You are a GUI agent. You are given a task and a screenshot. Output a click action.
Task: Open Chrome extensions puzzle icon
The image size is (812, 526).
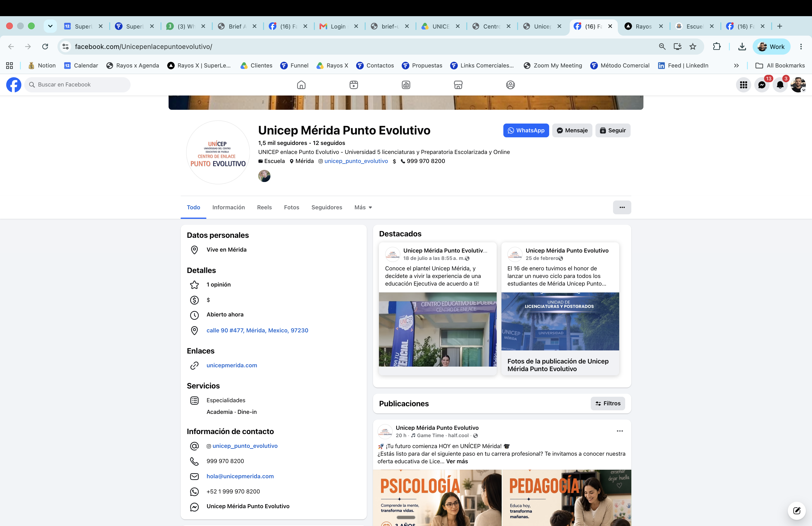click(x=717, y=46)
